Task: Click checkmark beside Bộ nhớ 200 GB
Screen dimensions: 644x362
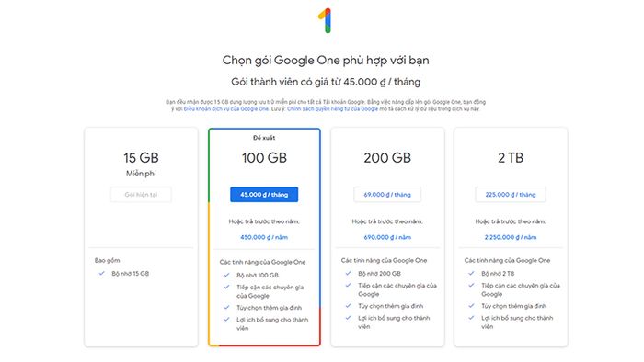Action: 349,273
